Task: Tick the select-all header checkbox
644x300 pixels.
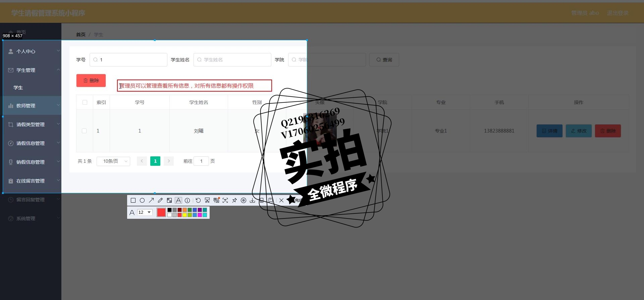Action: 85,102
